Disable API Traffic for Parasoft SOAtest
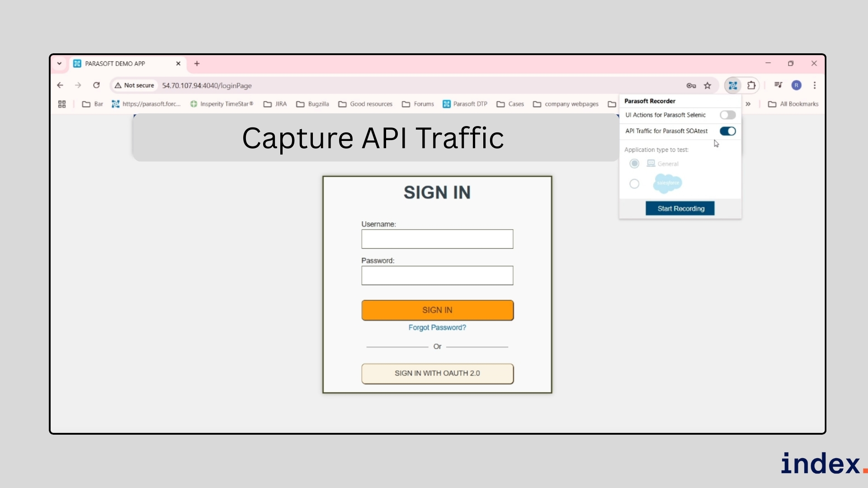The image size is (868, 488). pos(728,131)
